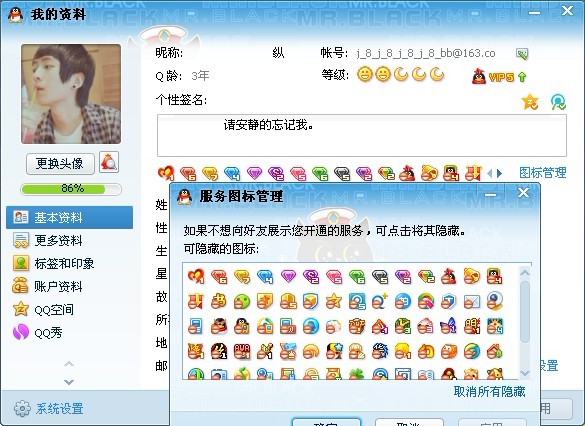The width and height of the screenshot is (585, 426).
Task: Click the sidebar down chevron
Action: pyautogui.click(x=69, y=382)
